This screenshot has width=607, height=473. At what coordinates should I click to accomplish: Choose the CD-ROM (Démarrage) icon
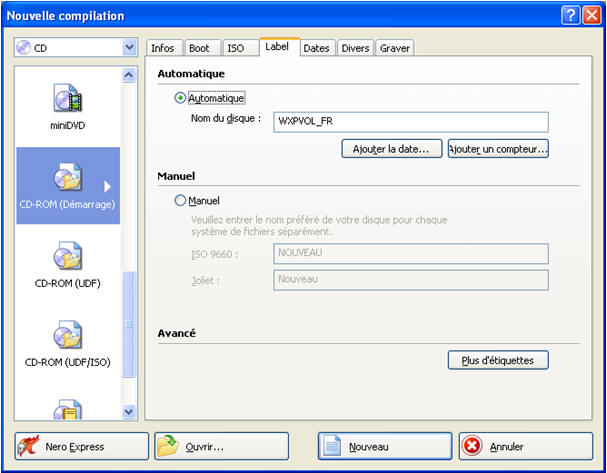[x=67, y=178]
